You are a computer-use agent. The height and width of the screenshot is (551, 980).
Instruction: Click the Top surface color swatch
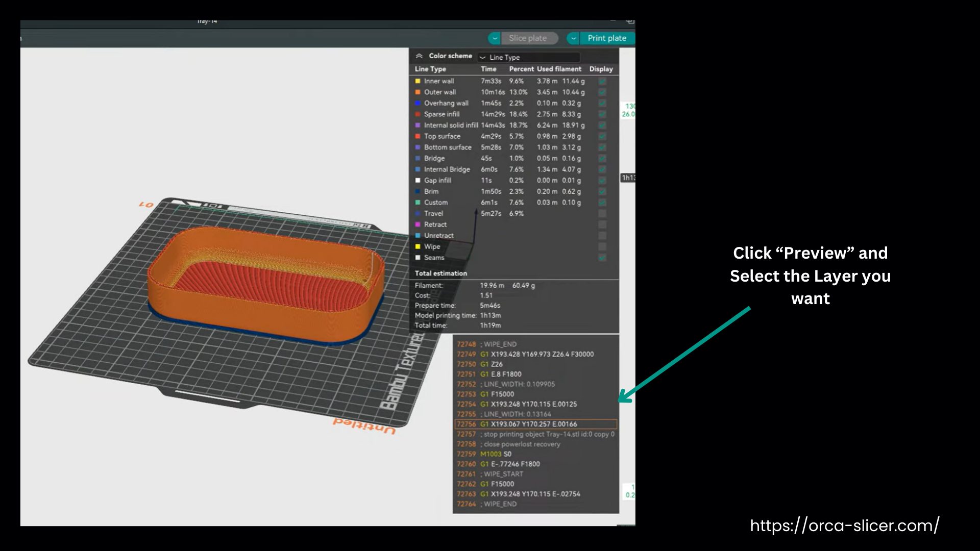point(418,136)
